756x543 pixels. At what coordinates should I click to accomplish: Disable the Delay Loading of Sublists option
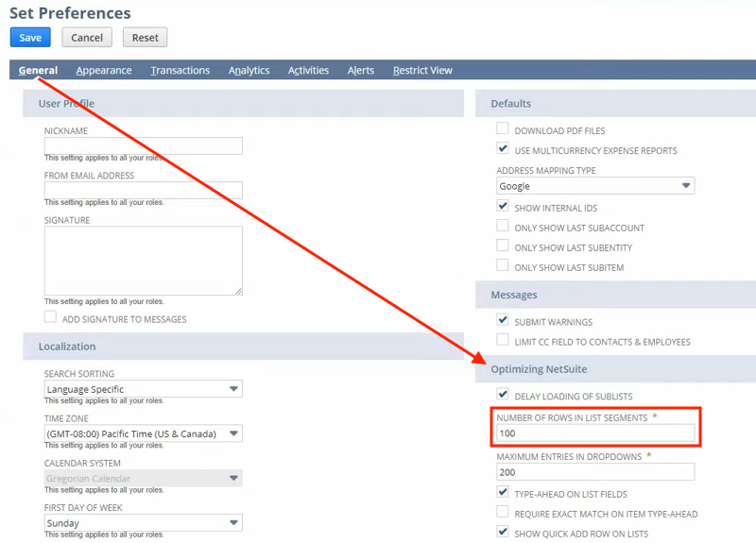pyautogui.click(x=503, y=395)
